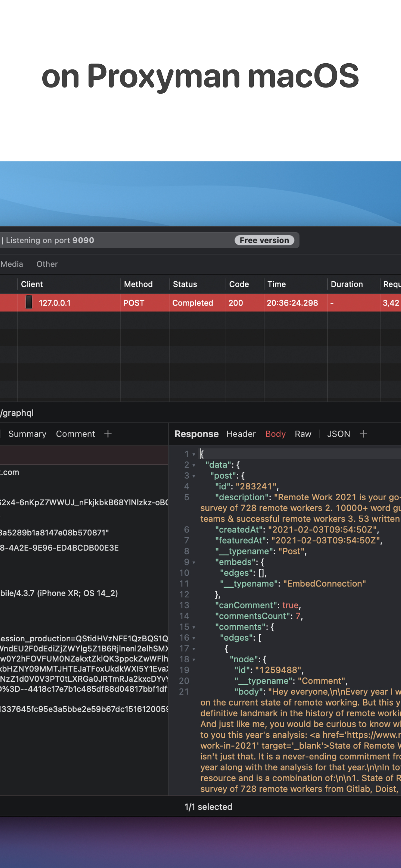401x868 pixels.
Task: Click the plus icon next to JSON tab
Action: tap(363, 434)
